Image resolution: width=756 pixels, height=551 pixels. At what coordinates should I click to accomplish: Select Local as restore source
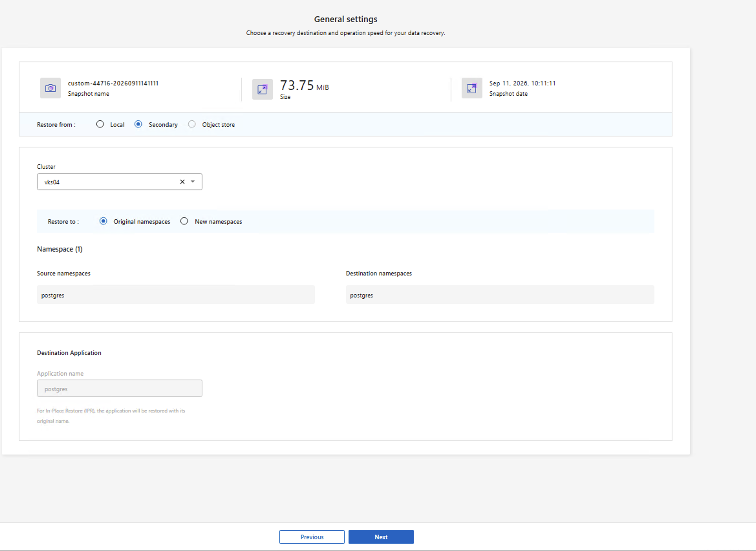100,124
